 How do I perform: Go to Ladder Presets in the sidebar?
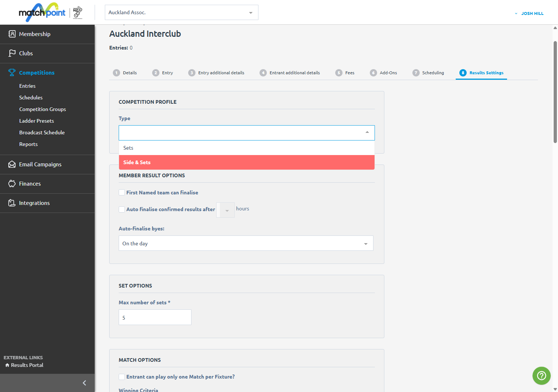point(36,121)
